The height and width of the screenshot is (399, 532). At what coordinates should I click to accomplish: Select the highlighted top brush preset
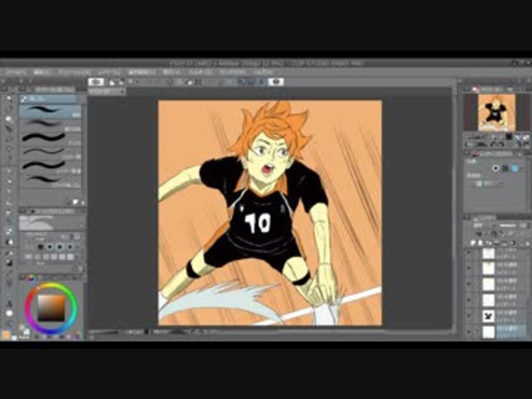coord(50,111)
